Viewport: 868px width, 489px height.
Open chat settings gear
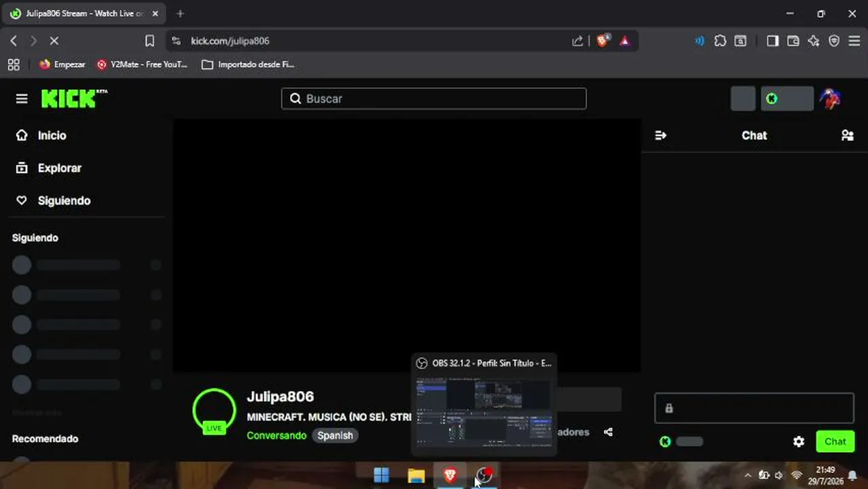799,441
